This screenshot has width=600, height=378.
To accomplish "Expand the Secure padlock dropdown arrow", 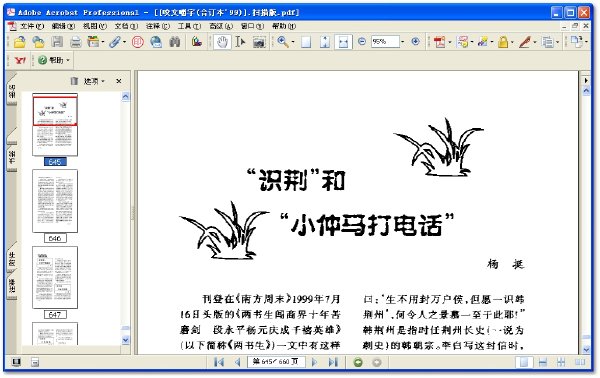I will tap(513, 42).
